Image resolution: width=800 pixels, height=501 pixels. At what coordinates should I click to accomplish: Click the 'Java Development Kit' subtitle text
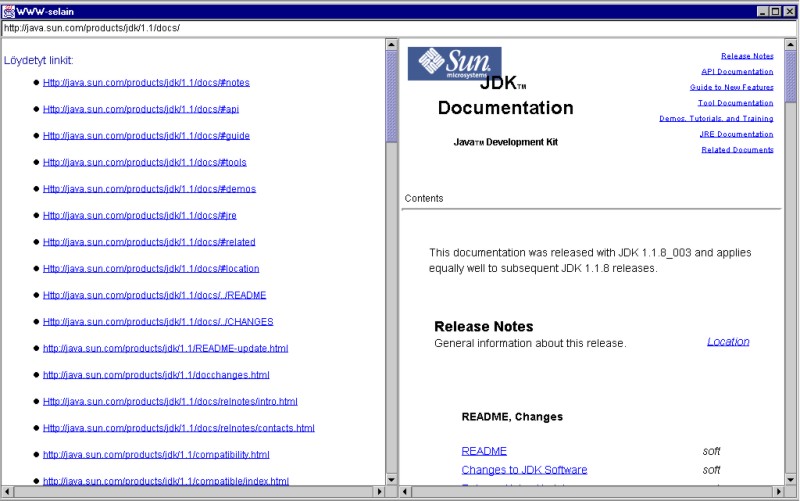click(x=506, y=142)
